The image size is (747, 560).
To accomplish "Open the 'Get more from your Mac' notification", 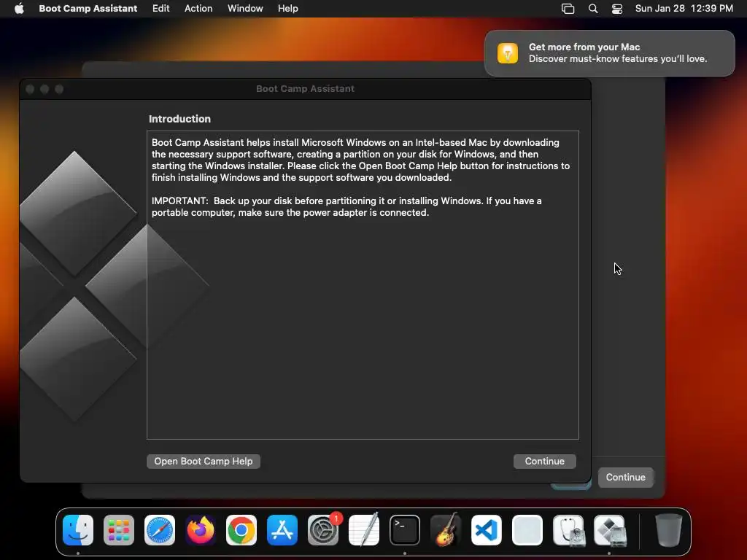I will coord(609,52).
